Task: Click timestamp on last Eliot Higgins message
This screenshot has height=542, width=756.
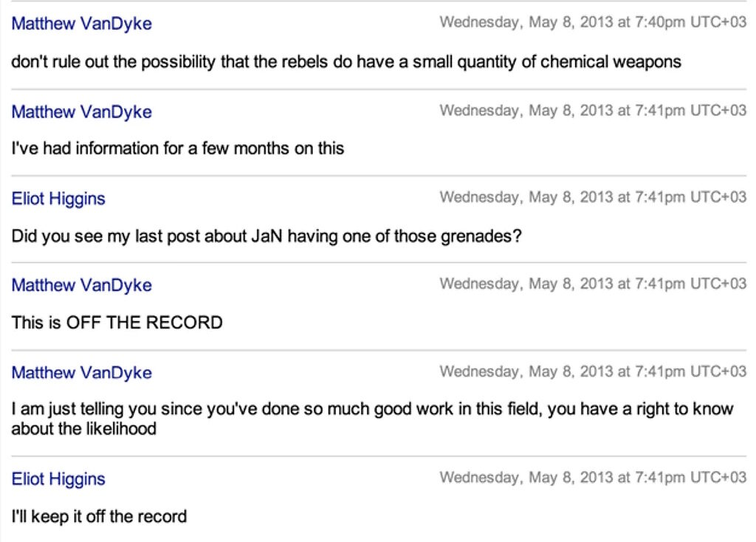Action: (593, 477)
